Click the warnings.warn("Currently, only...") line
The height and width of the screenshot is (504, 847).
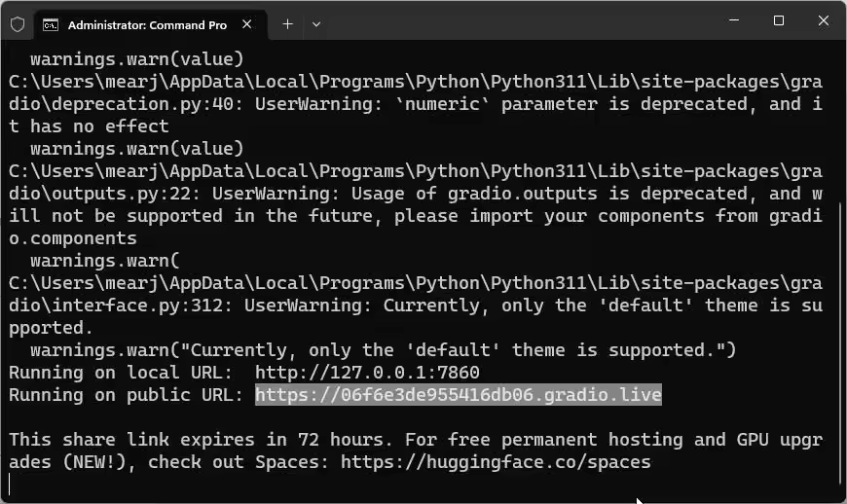[x=383, y=350]
